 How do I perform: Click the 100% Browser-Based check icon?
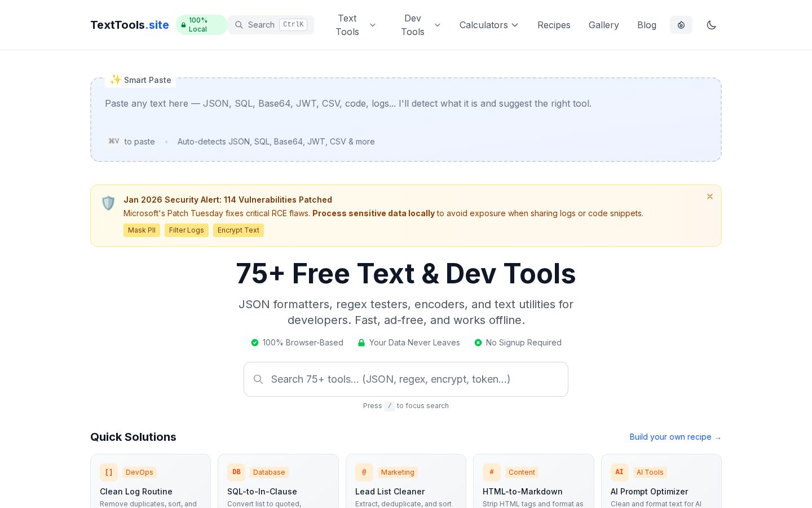point(255,343)
